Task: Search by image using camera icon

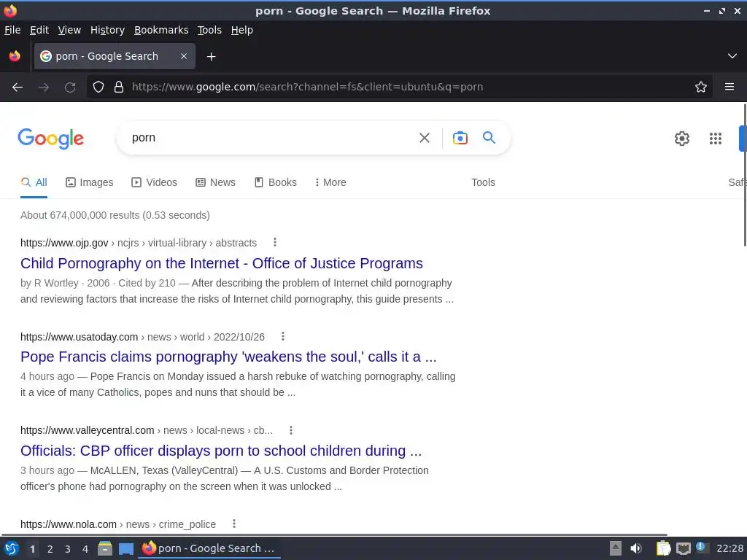Action: [460, 138]
